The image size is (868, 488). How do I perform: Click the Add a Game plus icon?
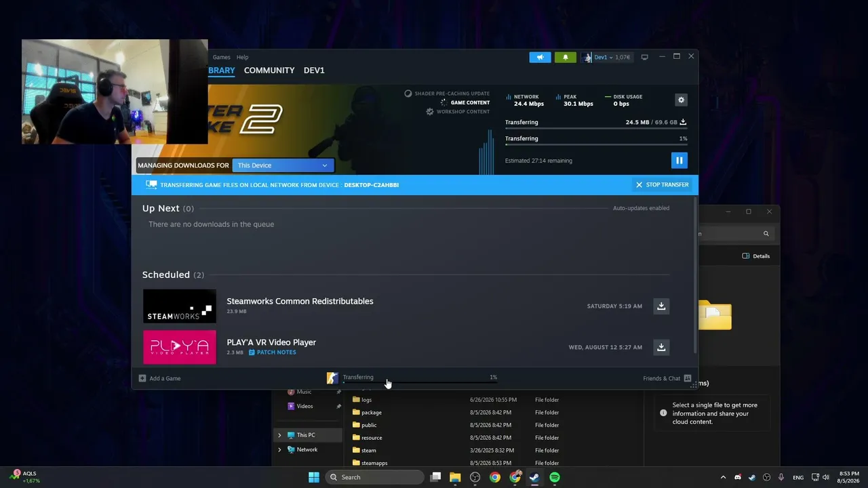(142, 378)
